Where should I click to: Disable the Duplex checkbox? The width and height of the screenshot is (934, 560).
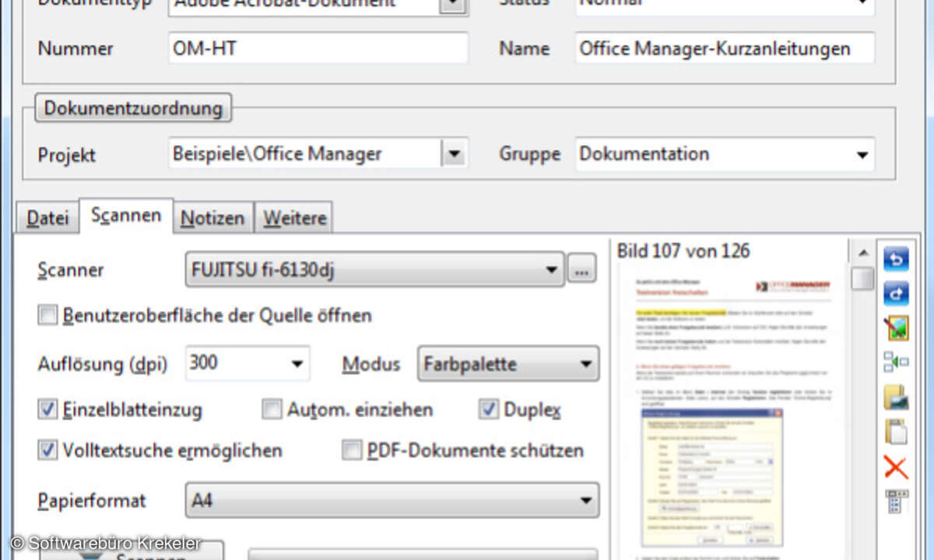(x=489, y=409)
